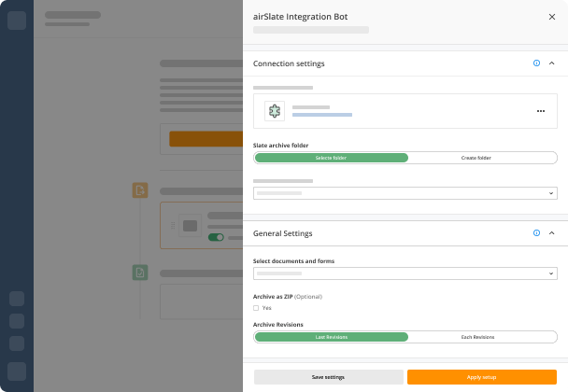Open the folder dropdown under Slate archive folder
Viewport: 568px width, 392px height.
405,193
